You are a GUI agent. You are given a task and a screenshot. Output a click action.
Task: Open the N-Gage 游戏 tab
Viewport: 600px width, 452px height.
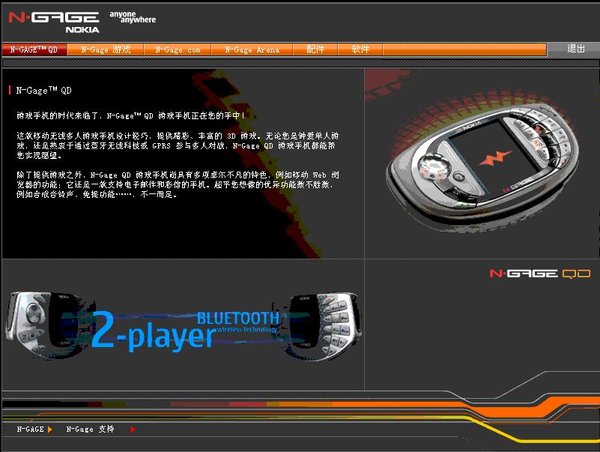[106, 49]
